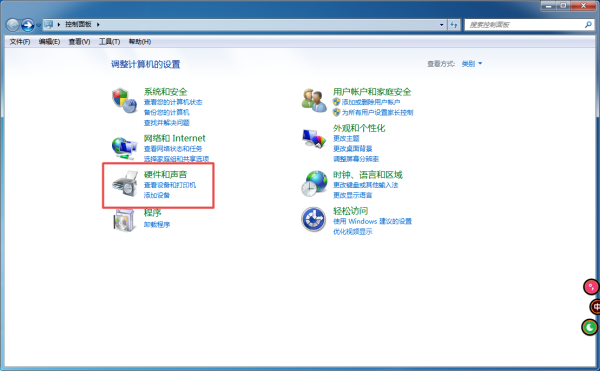Viewport: 600px width, 371px height.
Task: Click the green moon floating icon
Action: tap(590, 327)
